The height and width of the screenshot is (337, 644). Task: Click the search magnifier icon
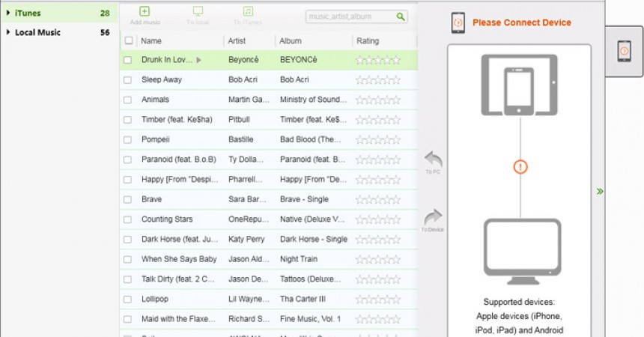click(x=401, y=16)
